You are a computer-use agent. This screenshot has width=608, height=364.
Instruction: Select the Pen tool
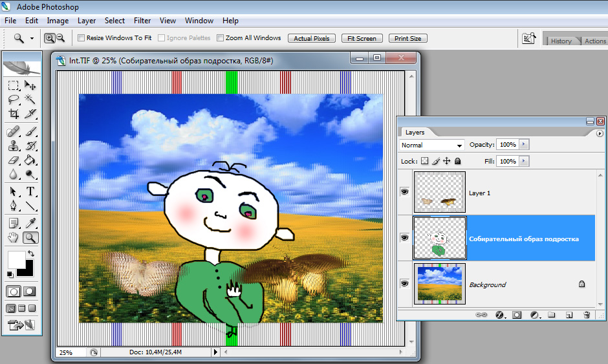tap(13, 206)
